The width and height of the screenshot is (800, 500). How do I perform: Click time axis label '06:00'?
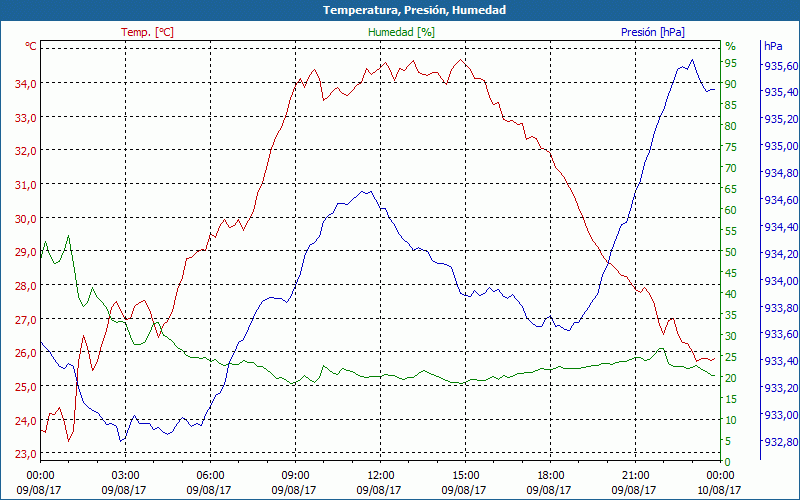(x=210, y=476)
